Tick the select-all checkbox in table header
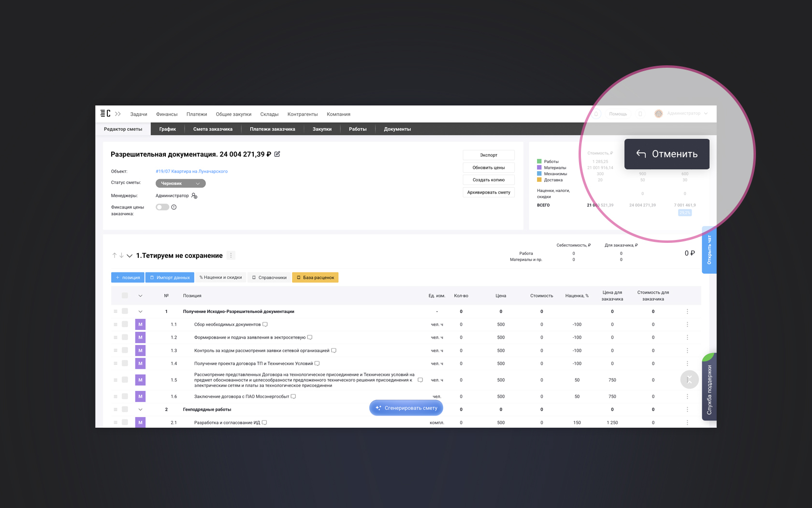The width and height of the screenshot is (812, 508). click(x=125, y=296)
